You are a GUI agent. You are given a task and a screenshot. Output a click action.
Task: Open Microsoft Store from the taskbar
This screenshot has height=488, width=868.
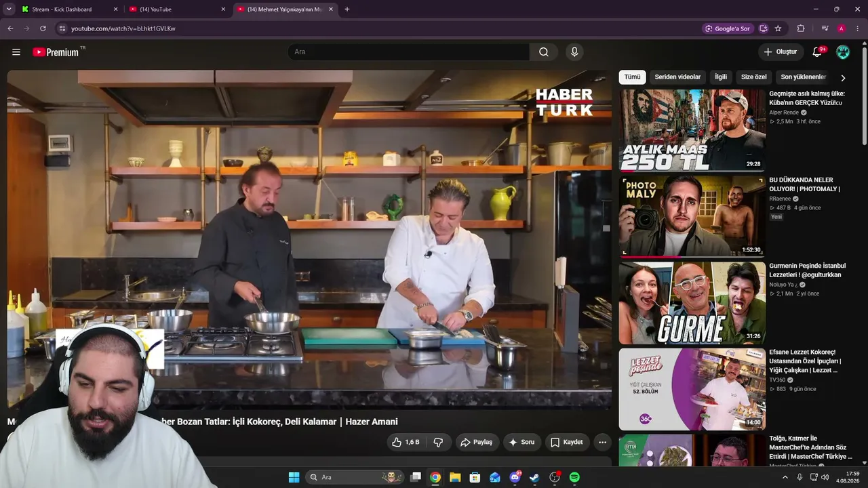click(475, 477)
